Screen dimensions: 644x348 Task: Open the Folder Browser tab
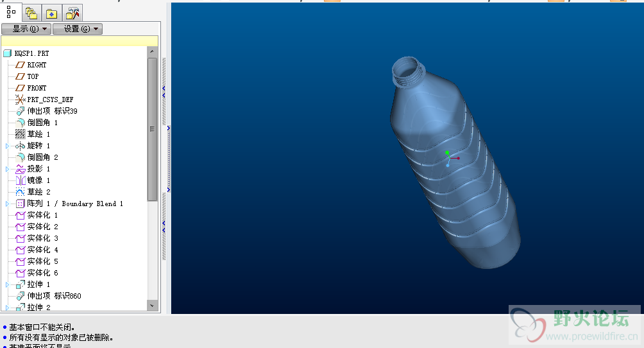[x=31, y=13]
